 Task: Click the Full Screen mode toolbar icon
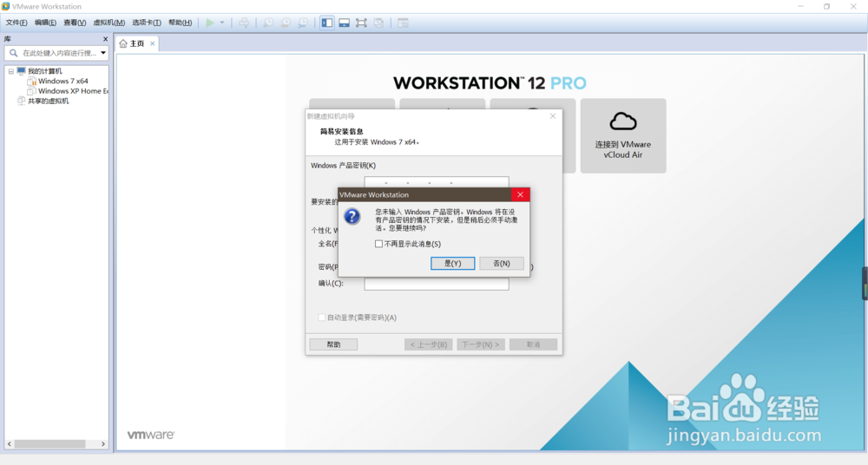[x=361, y=23]
